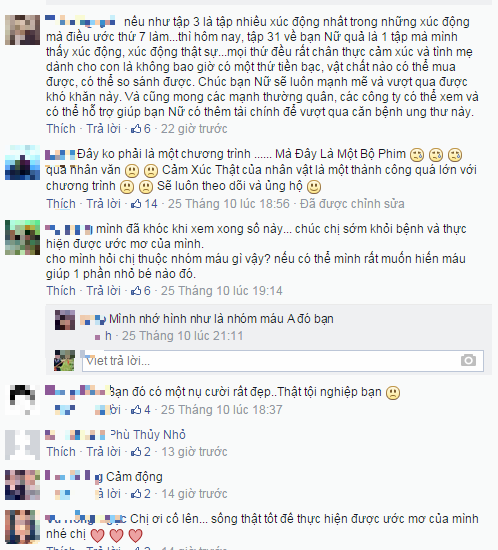Click 'Thích' under the 'Phù Thủy Nhỏ' comment
The width and height of the screenshot is (498, 550).
61,451
